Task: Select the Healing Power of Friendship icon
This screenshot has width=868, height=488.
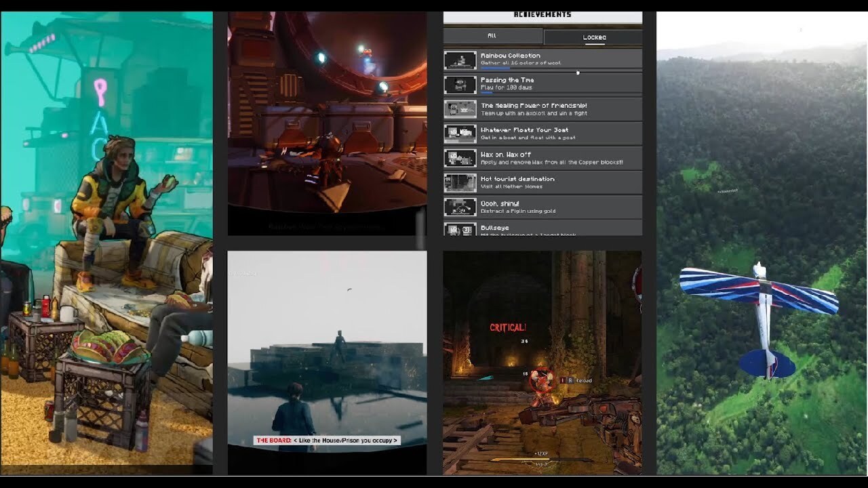Action: click(460, 109)
